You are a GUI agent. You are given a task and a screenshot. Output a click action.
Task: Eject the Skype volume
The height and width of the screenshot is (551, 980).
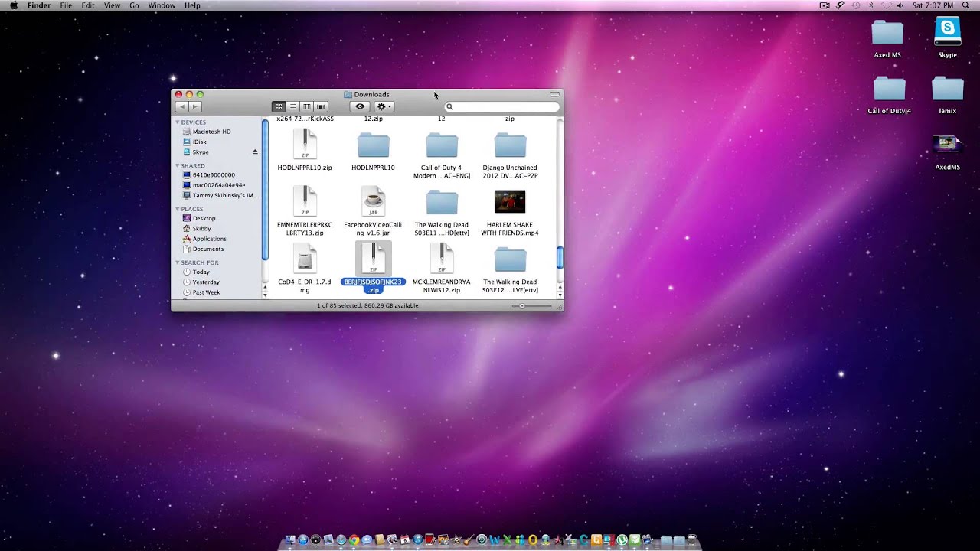tap(255, 152)
